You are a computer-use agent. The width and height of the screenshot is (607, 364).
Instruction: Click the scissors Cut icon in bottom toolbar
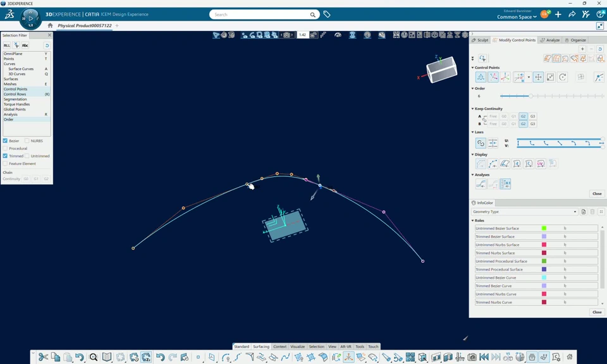(43, 357)
